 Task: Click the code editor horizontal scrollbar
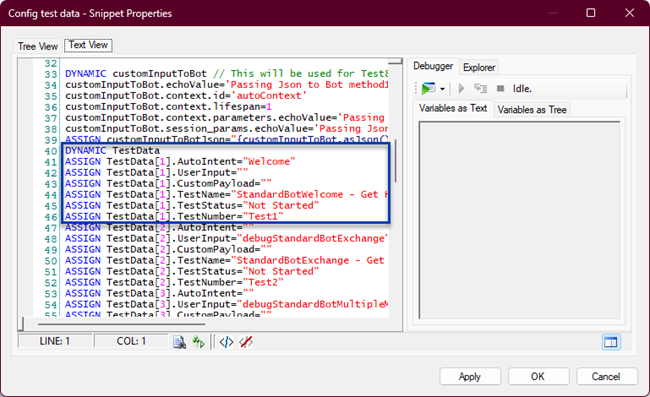pos(121,324)
